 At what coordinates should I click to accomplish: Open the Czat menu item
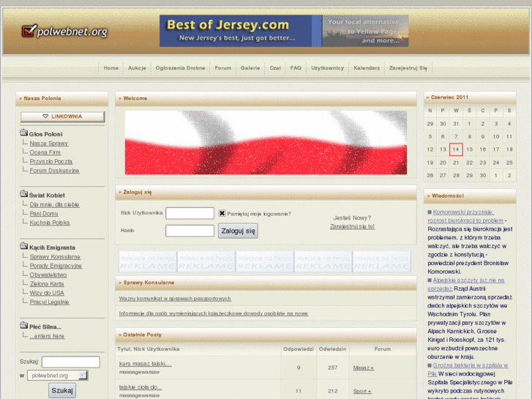pos(275,68)
